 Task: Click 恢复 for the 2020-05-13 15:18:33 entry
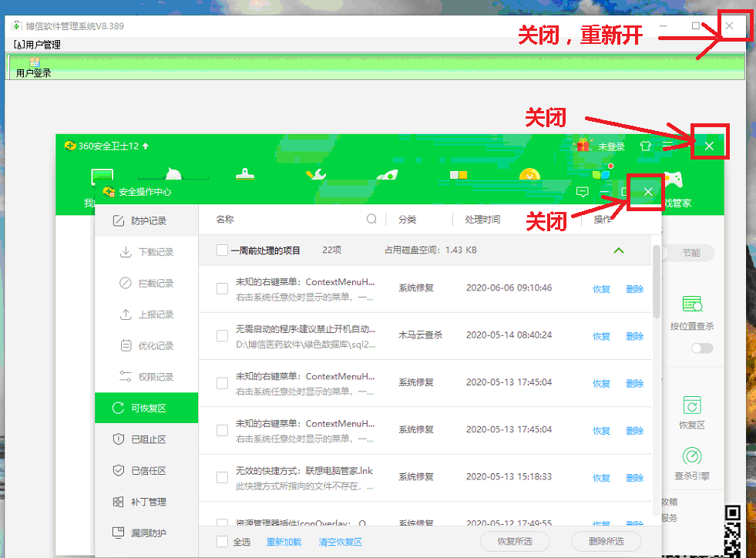tap(601, 478)
